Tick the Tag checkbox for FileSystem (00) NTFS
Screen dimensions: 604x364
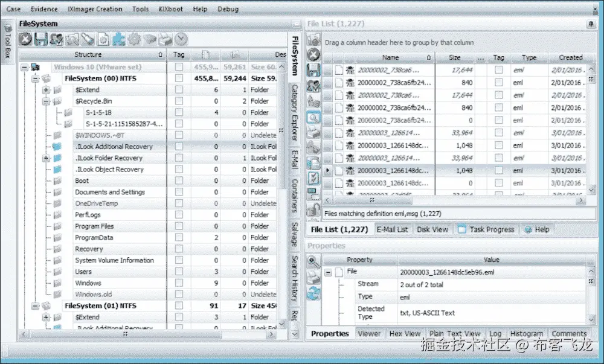pyautogui.click(x=179, y=78)
